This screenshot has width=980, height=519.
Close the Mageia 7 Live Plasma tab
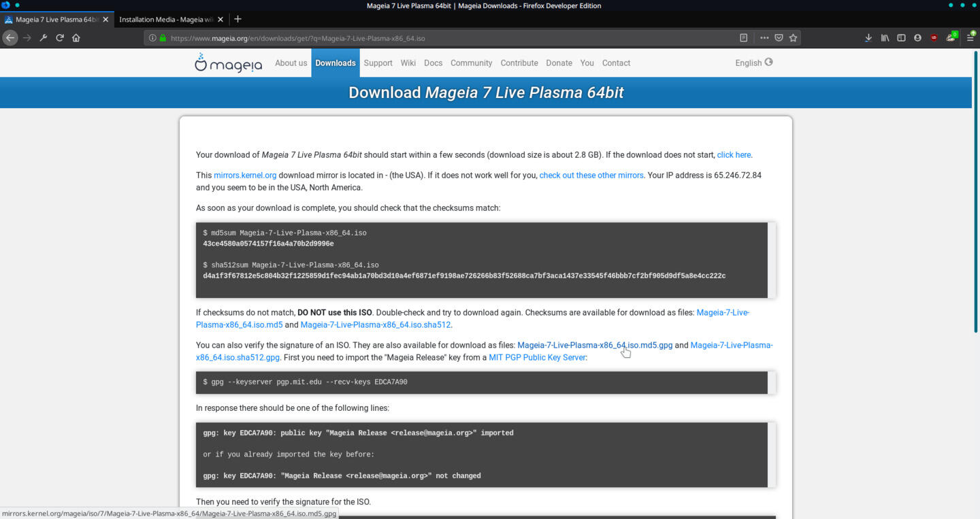coord(105,20)
